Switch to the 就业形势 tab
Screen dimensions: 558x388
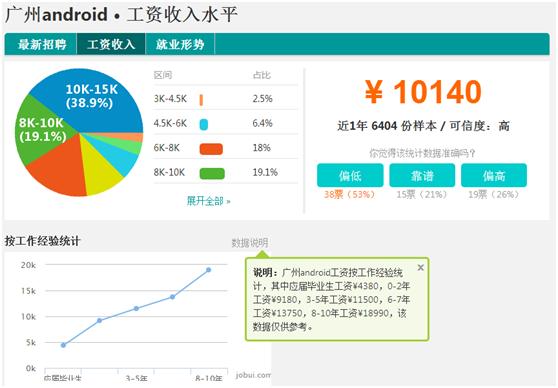point(180,44)
